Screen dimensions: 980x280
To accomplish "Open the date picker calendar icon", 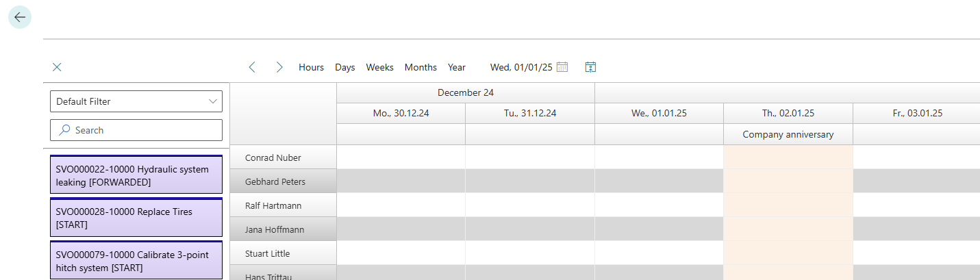I will click(x=562, y=67).
